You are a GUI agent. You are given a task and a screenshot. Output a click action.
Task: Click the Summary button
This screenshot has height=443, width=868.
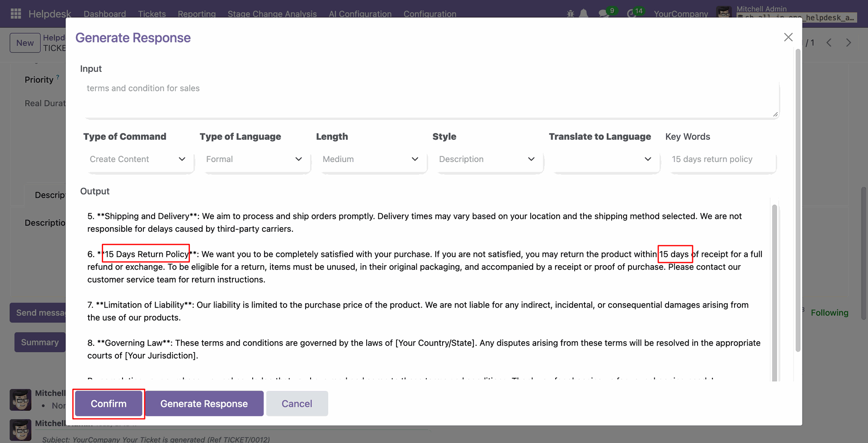(40, 342)
